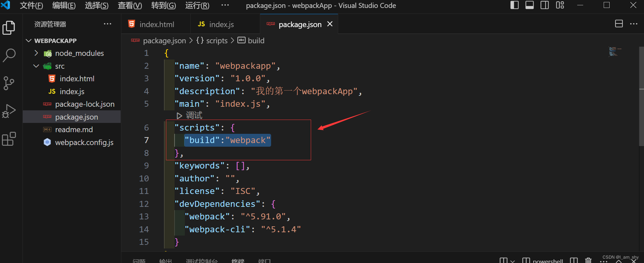Viewport: 644px width, 263px height.
Task: Open the package.json breadcrumb dropdown
Action: pos(165,41)
